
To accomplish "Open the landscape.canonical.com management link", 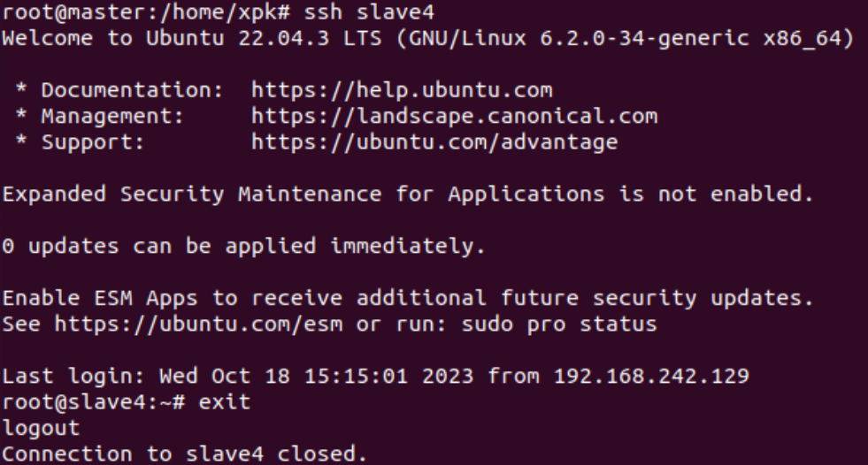I will click(x=453, y=116).
